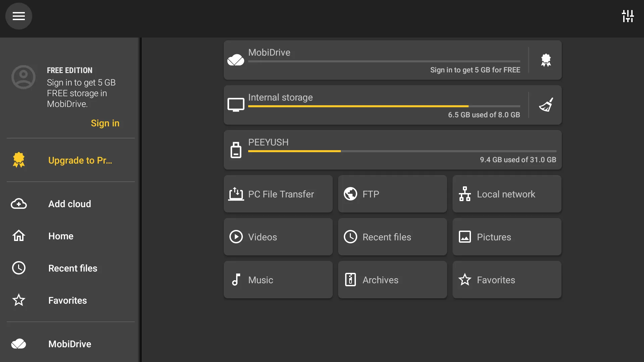Screen dimensions: 644x362
Task: Click the MobiDrive card cloud icon
Action: pos(236,60)
